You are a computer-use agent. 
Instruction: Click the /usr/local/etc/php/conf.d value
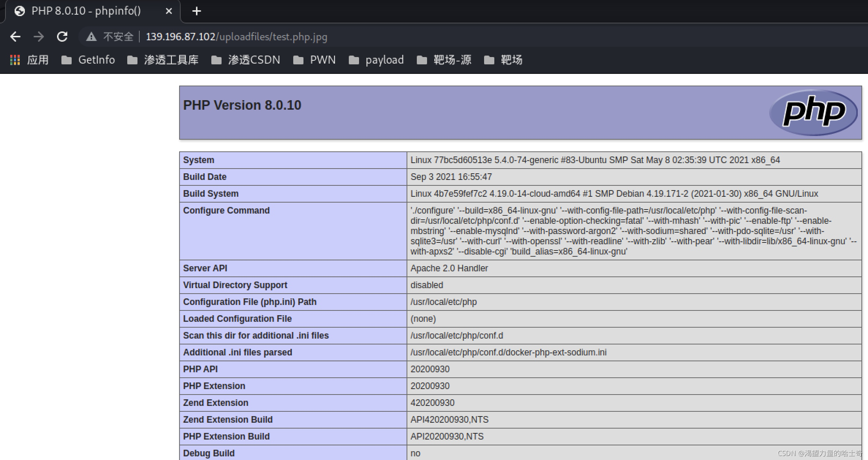pos(457,336)
